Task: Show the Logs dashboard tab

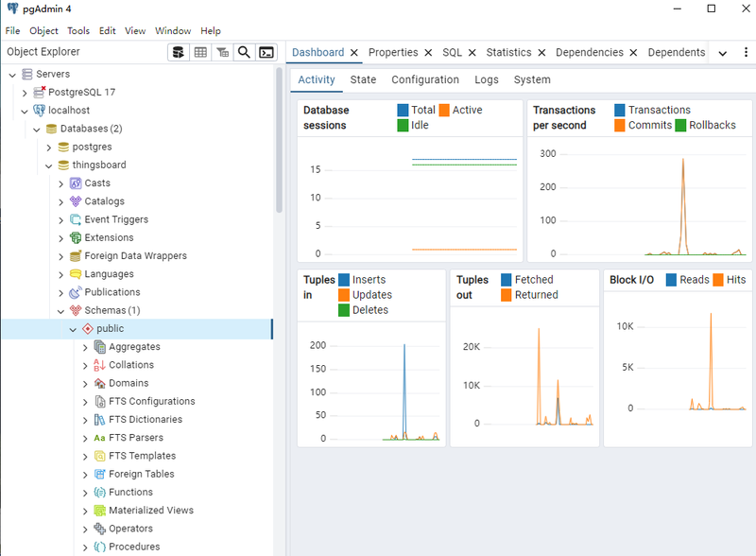Action: click(486, 79)
